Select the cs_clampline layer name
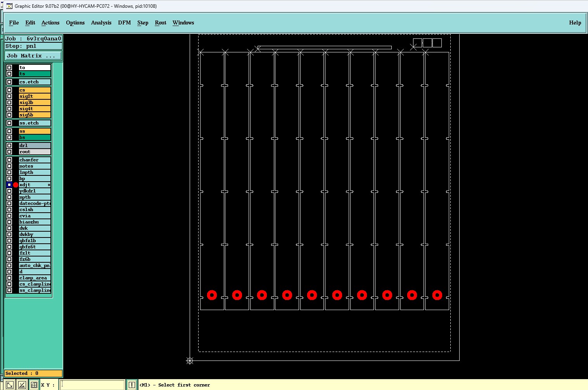 coord(35,284)
